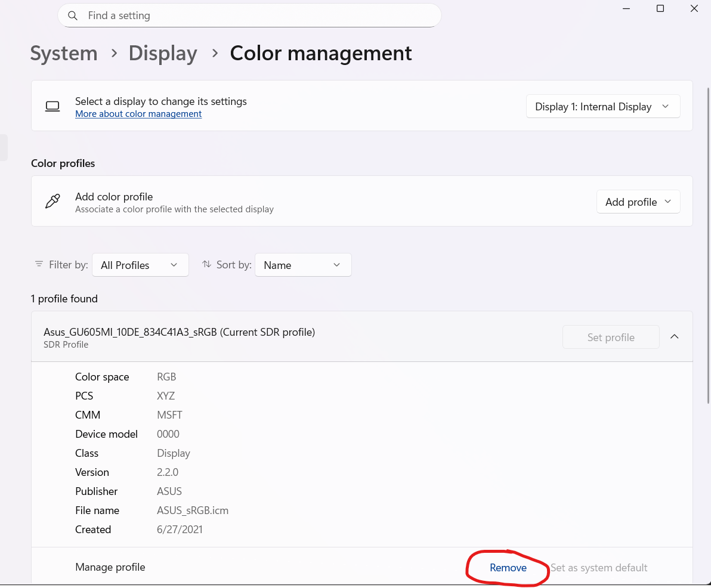This screenshot has height=588, width=711.
Task: Open Filter by All Profiles dropdown
Action: tap(140, 265)
